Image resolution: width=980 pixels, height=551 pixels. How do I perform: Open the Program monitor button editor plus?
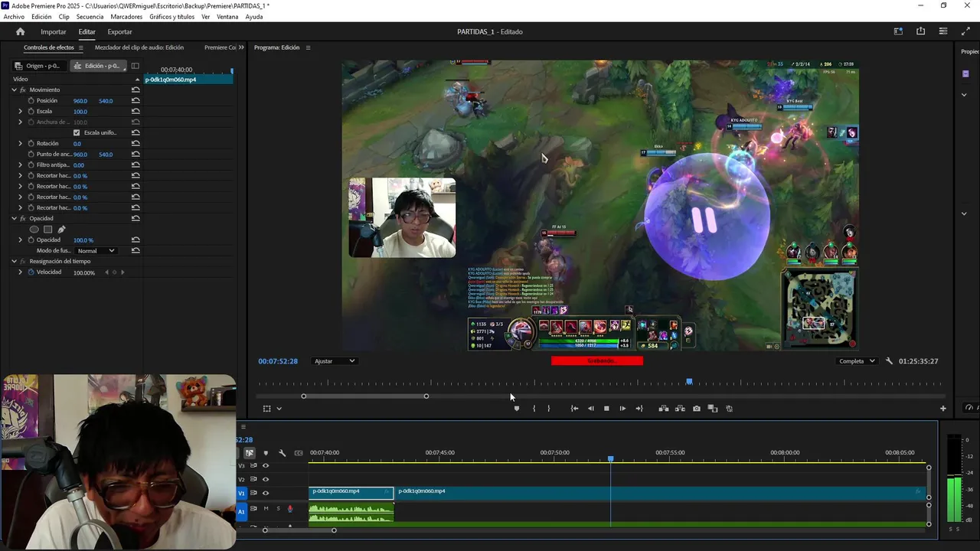pos(942,409)
